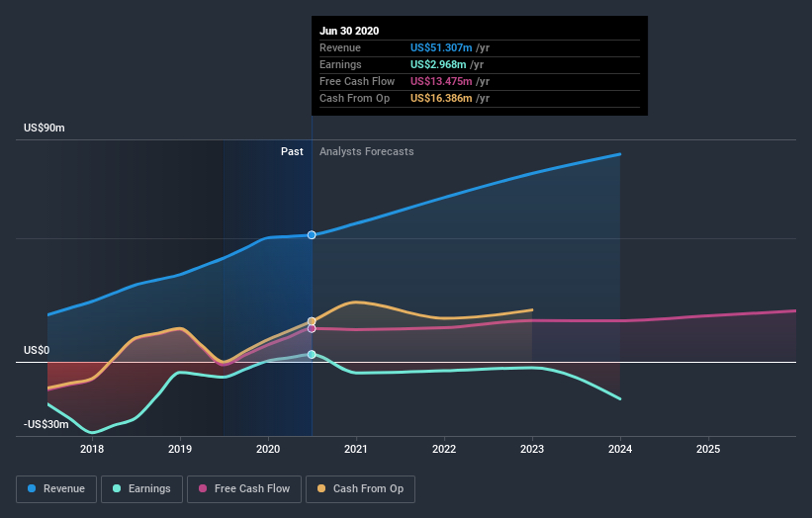Click the blue dot in Revenue legend
This screenshot has height=518, width=812.
pyautogui.click(x=32, y=488)
